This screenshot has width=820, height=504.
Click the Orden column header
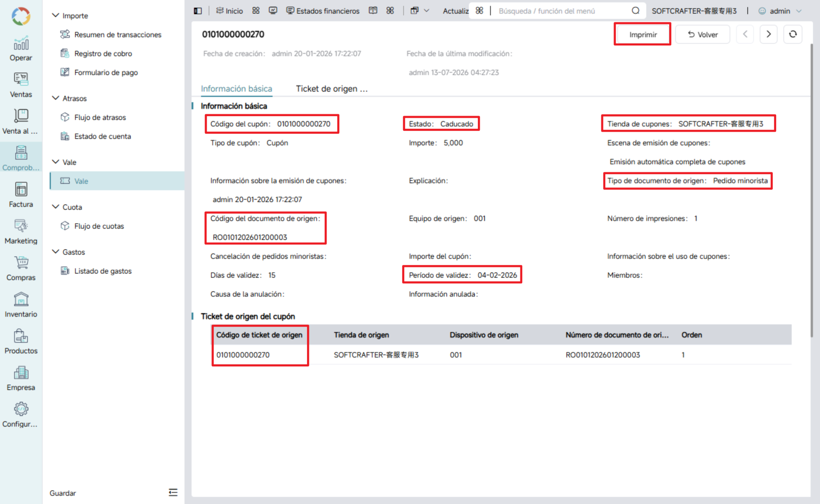click(692, 335)
